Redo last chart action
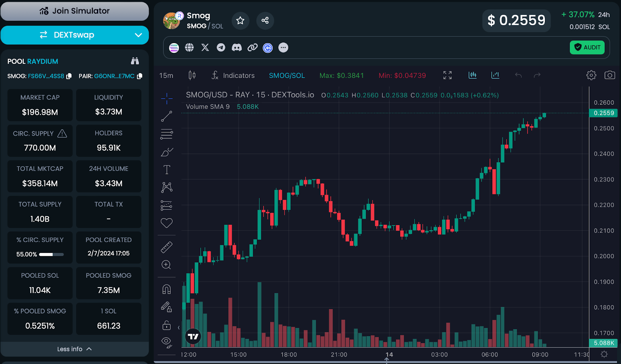Viewport: 621px width, 364px height. [x=537, y=75]
